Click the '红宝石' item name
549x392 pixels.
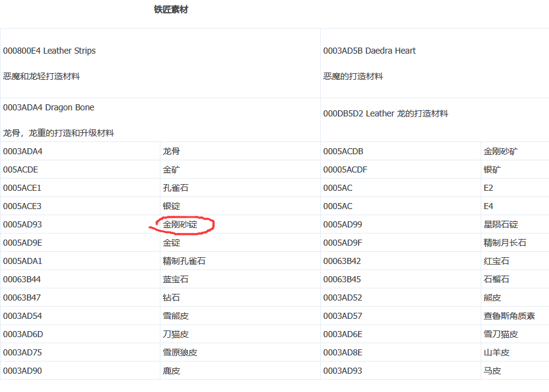tap(497, 261)
